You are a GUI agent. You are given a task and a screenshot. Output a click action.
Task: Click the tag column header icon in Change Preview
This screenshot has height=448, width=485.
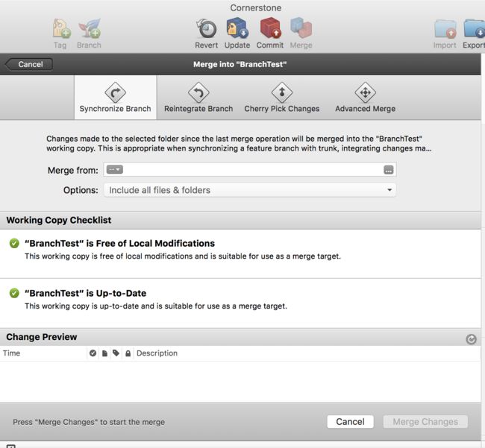pos(116,353)
